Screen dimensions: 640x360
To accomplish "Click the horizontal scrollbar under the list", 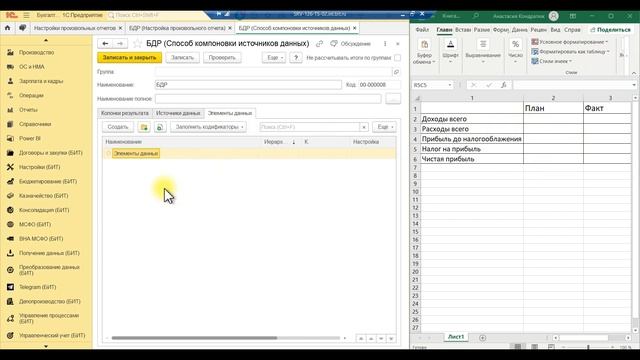I will coord(194,338).
